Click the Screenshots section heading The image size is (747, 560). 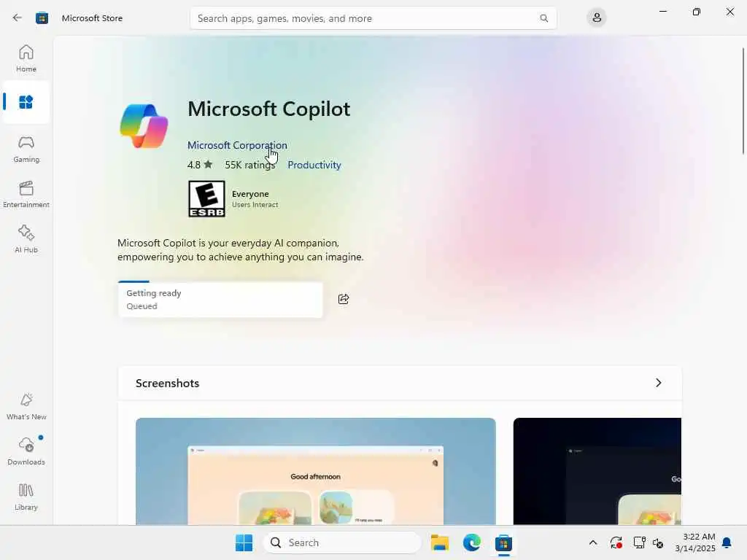(x=167, y=384)
